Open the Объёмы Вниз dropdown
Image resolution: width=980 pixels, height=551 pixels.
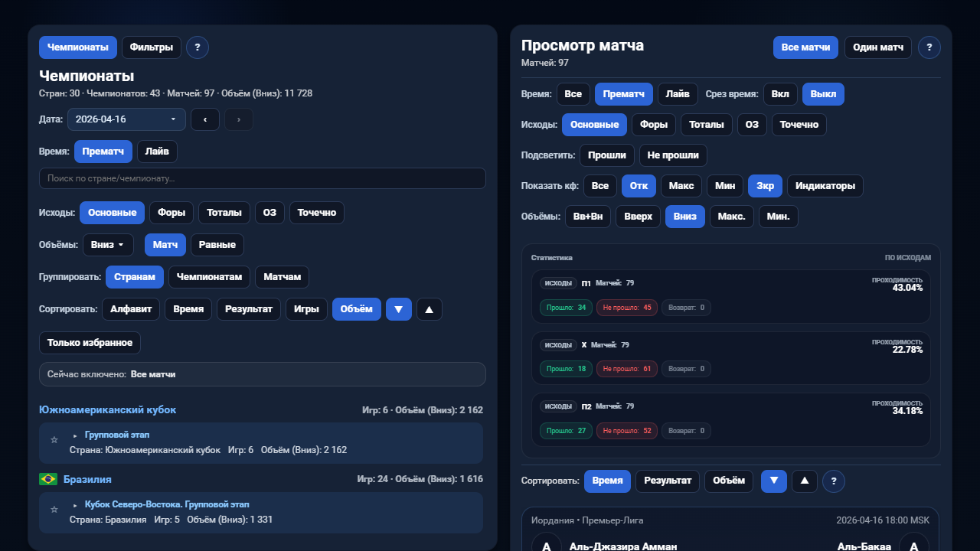(108, 245)
